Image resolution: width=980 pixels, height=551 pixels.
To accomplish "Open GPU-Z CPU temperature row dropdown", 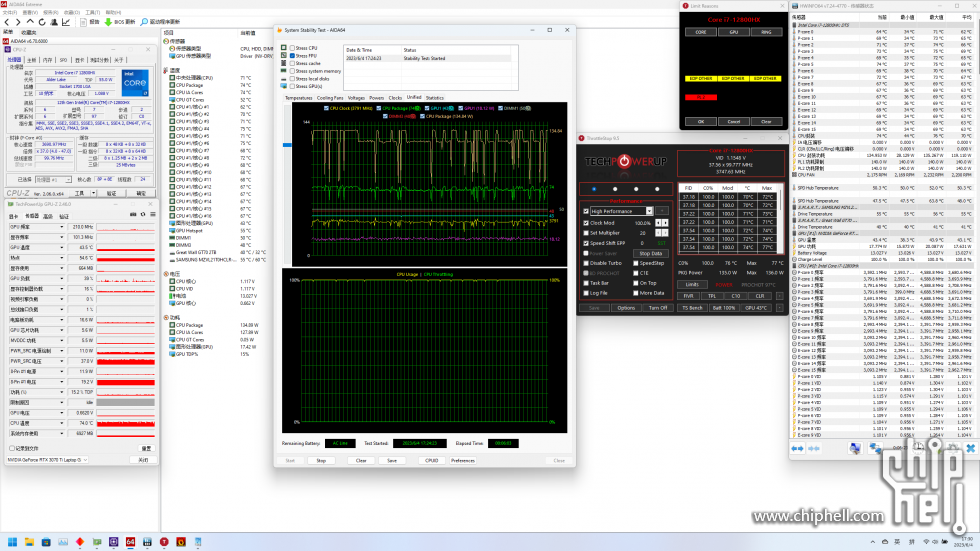I will [x=61, y=423].
